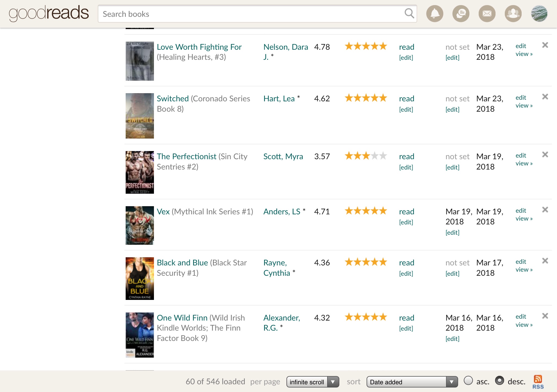The image size is (557, 392).
Task: Open the messages envelope icon
Action: pos(487,14)
